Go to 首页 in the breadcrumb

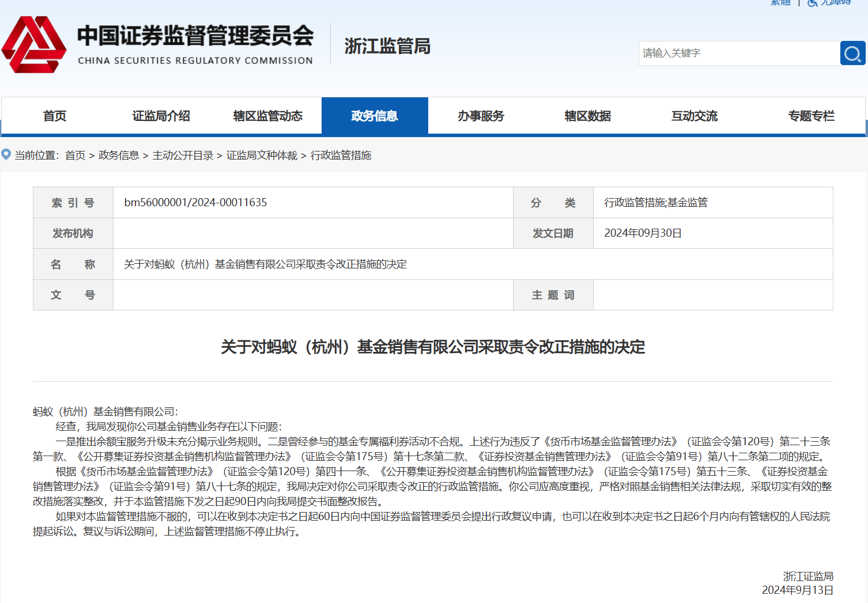click(75, 155)
